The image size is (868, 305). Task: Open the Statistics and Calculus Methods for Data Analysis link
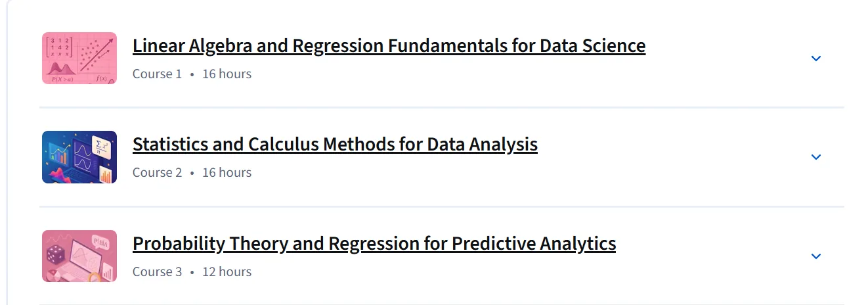(335, 144)
